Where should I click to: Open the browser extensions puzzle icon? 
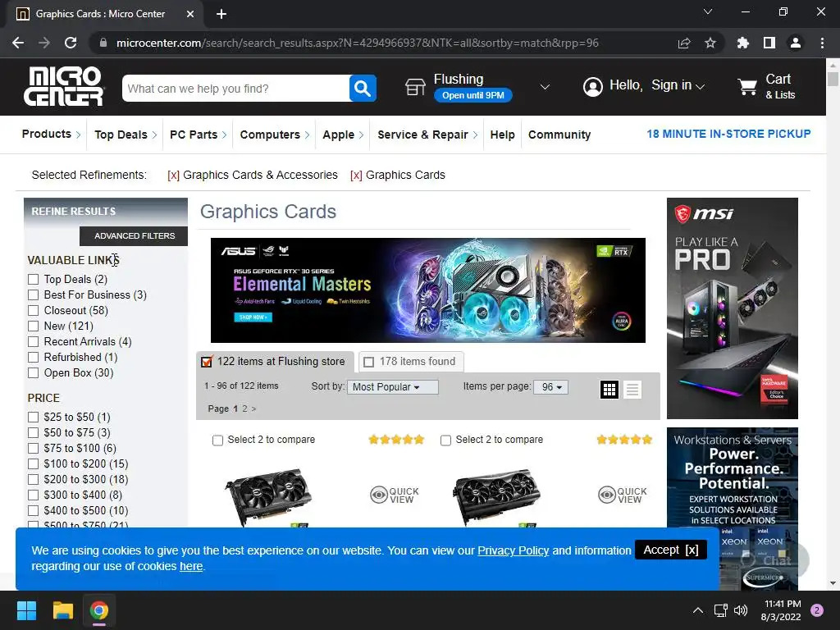(x=743, y=43)
